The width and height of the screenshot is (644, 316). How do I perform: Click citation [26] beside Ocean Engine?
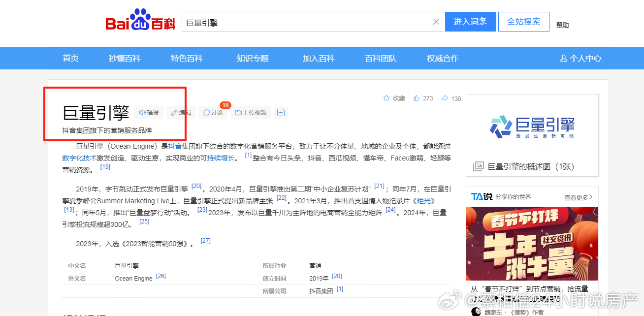pos(161,276)
